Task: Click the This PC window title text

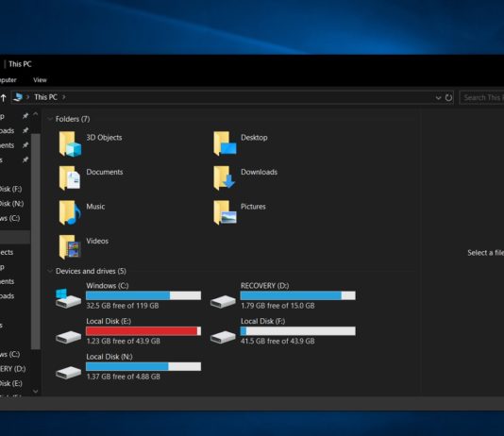Action: (20, 64)
